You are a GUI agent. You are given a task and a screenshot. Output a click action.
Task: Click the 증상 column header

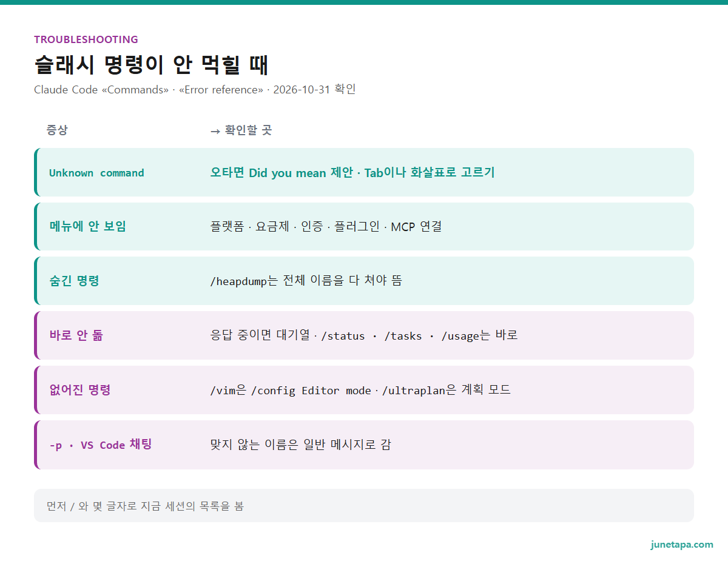tap(57, 130)
